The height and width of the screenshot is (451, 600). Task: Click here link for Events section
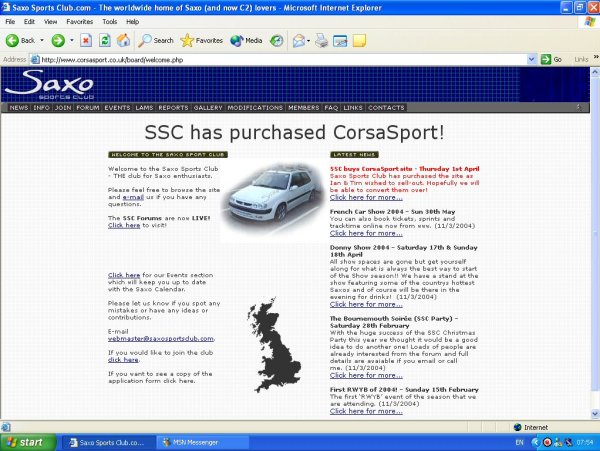click(124, 275)
